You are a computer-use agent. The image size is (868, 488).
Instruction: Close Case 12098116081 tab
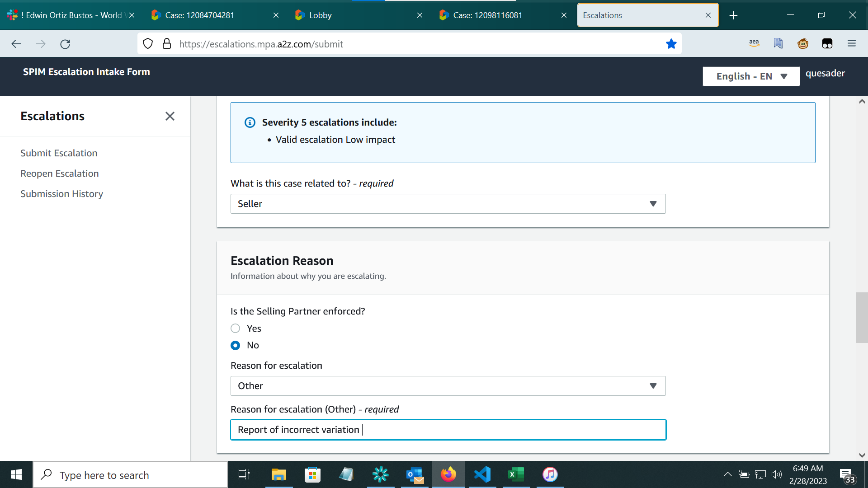point(564,15)
